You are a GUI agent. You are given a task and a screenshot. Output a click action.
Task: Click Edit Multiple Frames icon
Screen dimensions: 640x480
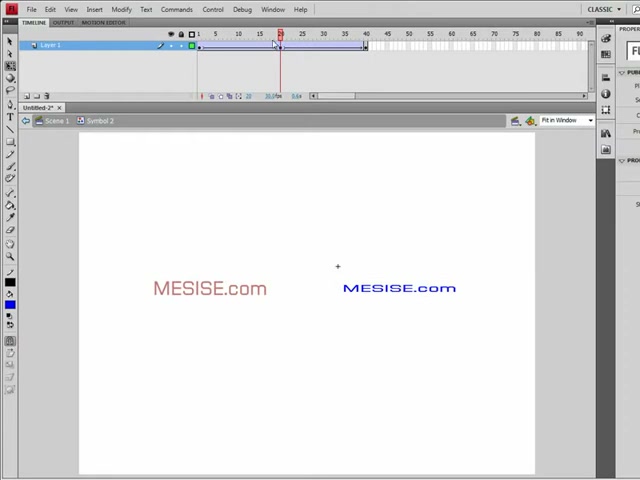point(229,96)
